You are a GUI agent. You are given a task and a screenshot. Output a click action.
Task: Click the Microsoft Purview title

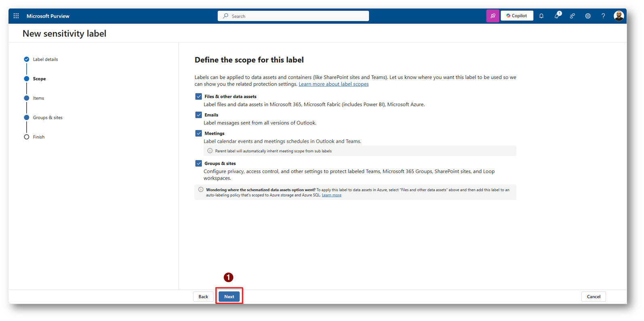point(48,16)
